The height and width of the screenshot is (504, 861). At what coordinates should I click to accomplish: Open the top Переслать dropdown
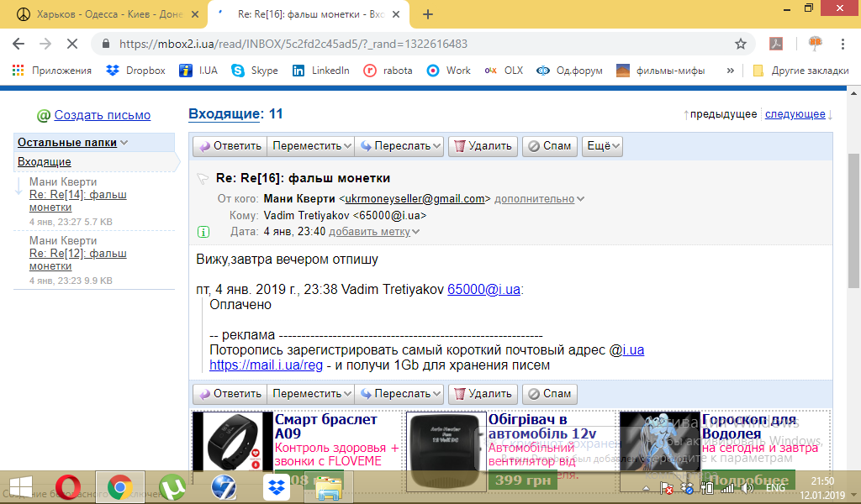point(399,146)
